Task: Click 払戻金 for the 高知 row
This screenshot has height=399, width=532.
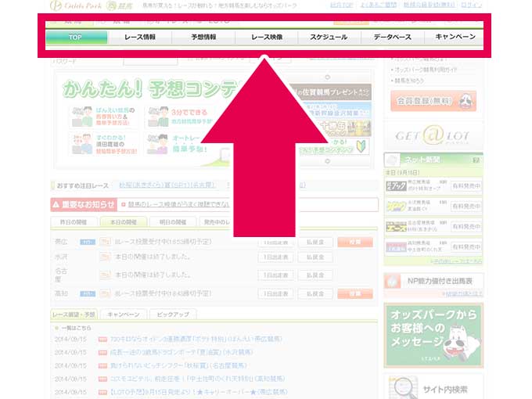Action: coord(315,293)
